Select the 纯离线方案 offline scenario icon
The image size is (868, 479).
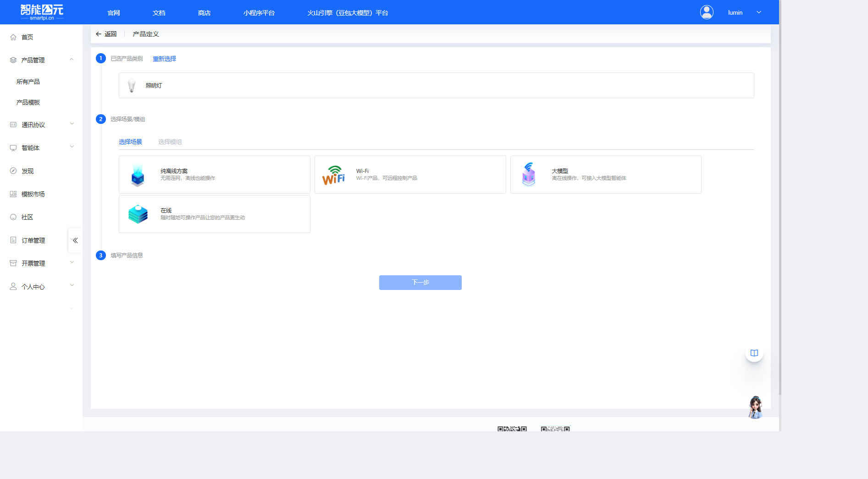138,175
